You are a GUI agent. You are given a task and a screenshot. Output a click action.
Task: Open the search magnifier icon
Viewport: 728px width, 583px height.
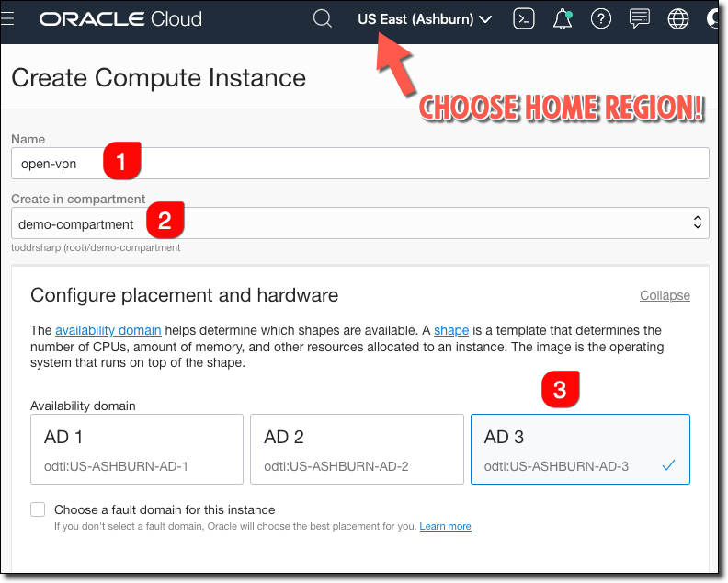(323, 19)
